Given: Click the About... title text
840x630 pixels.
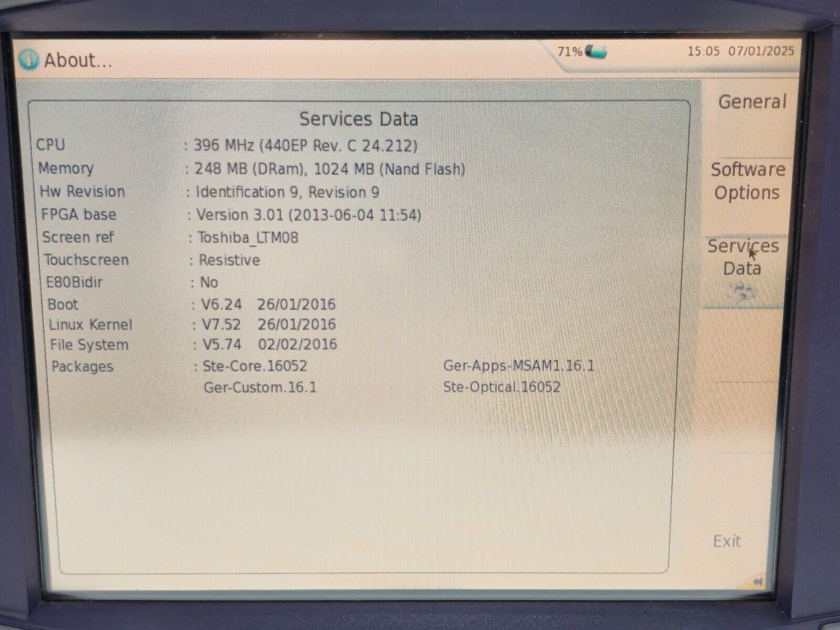Looking at the screenshot, I should coord(78,60).
